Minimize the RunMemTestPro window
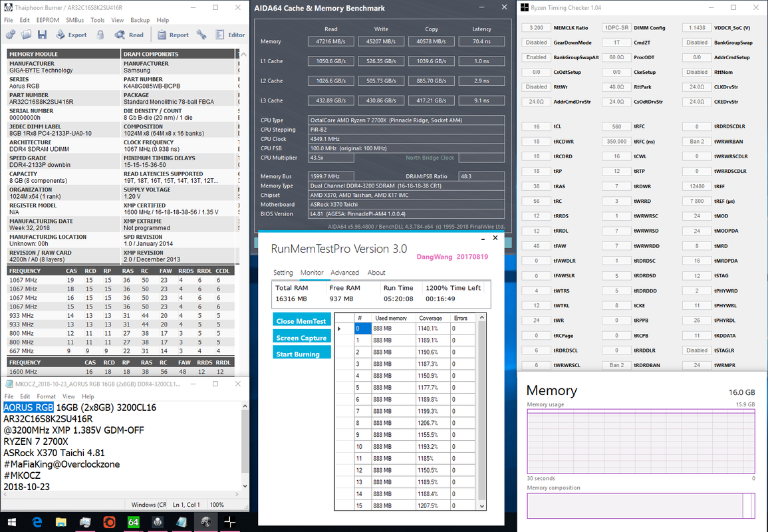 483,239
